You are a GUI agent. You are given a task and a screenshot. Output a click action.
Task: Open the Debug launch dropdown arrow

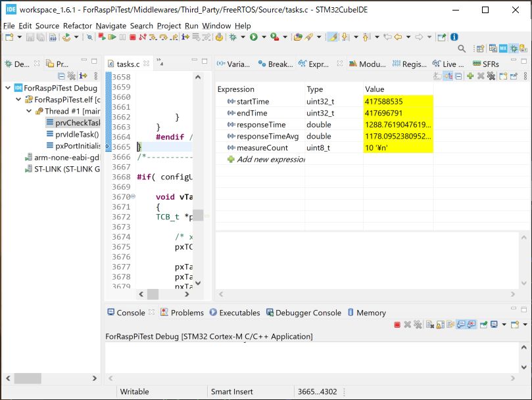[x=243, y=37]
